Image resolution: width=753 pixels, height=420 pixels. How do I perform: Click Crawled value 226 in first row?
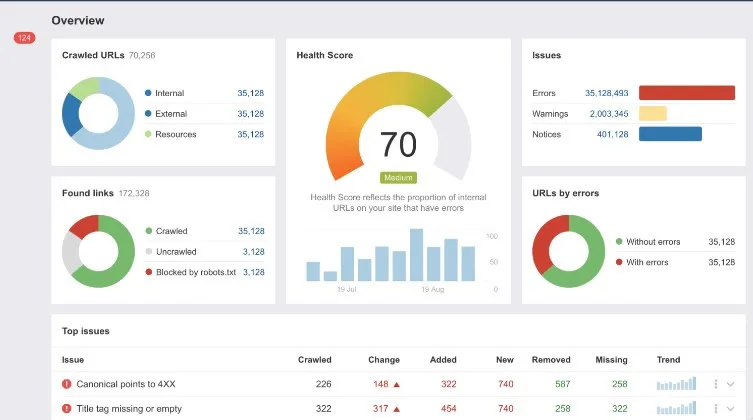(324, 384)
